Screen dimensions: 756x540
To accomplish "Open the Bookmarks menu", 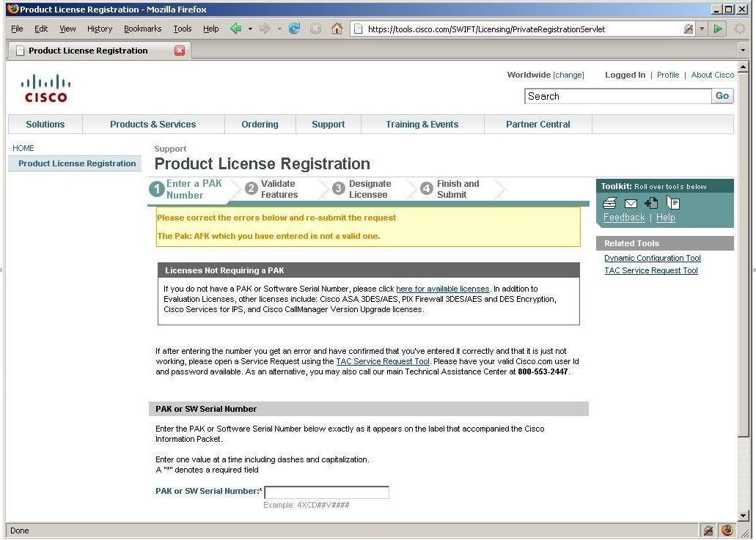I will tap(143, 29).
